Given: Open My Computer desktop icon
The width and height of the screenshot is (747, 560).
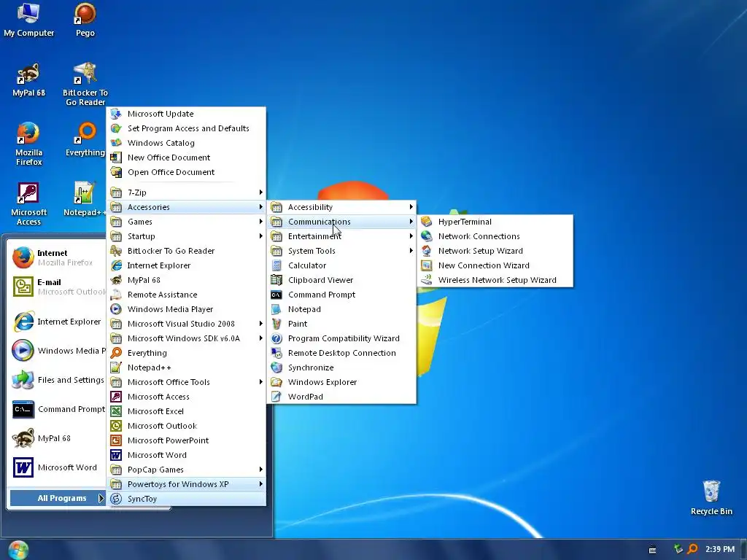Looking at the screenshot, I should coord(28,20).
